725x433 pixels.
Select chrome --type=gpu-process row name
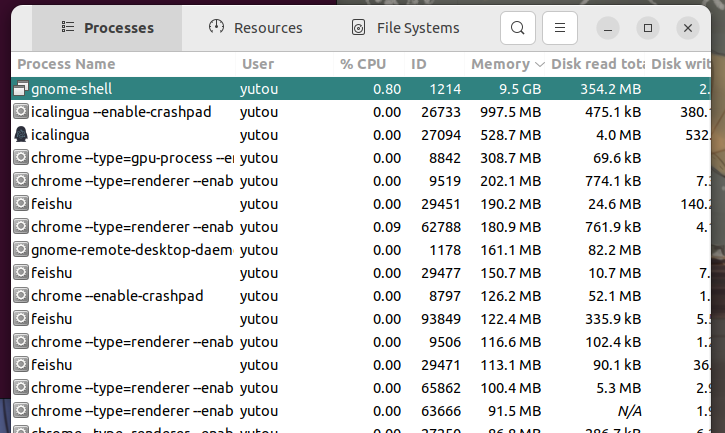click(x=132, y=158)
